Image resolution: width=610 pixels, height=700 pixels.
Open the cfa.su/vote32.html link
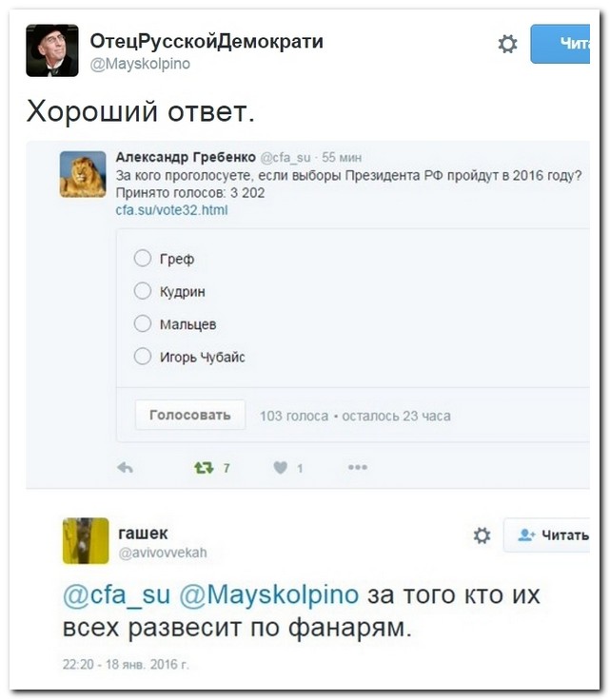click(171, 210)
